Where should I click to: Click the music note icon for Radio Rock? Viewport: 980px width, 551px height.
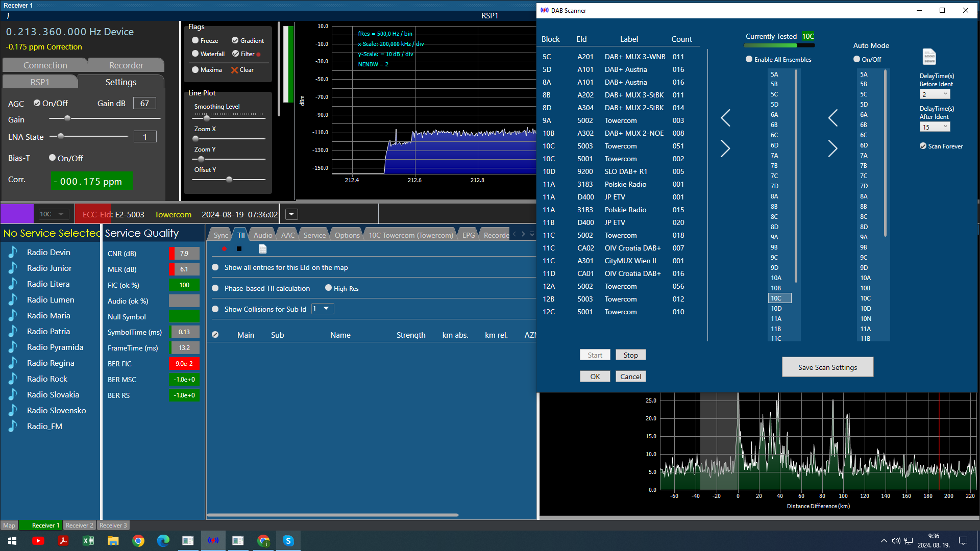pos(13,379)
